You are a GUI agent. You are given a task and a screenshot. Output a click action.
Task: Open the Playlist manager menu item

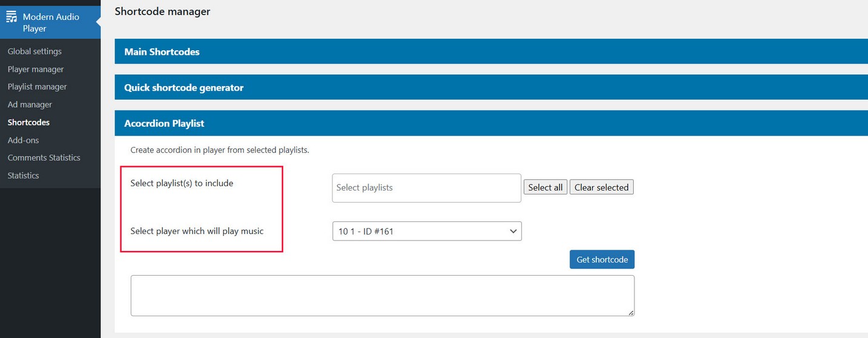point(37,86)
